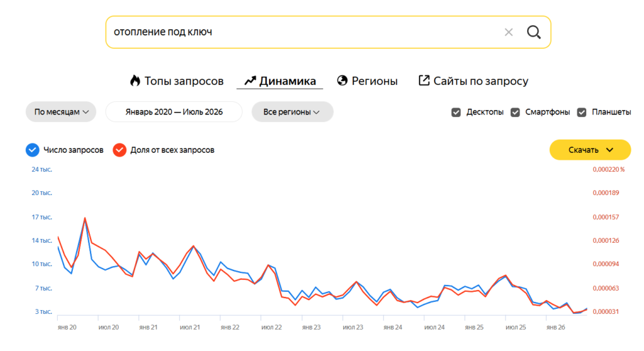Click the trending arrow icon of Динамика

tap(250, 81)
